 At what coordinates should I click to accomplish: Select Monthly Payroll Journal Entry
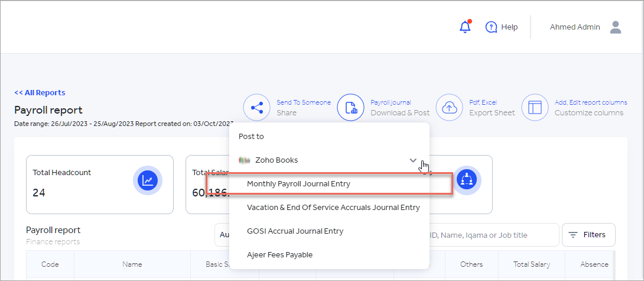tap(298, 184)
